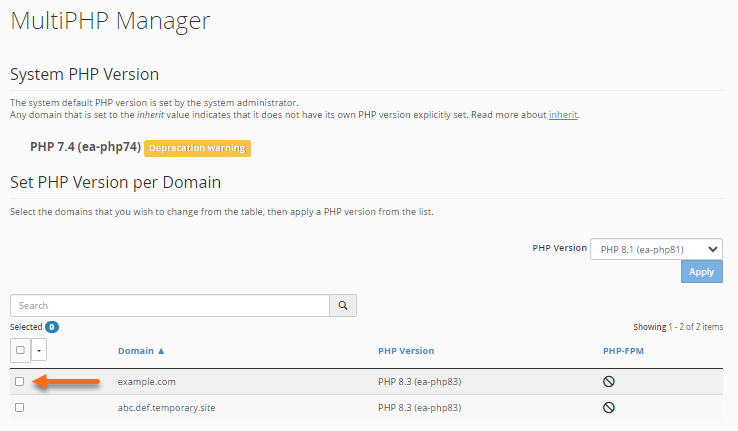Click the example.com domain name
Screen dimensions: 738x431
coord(147,382)
